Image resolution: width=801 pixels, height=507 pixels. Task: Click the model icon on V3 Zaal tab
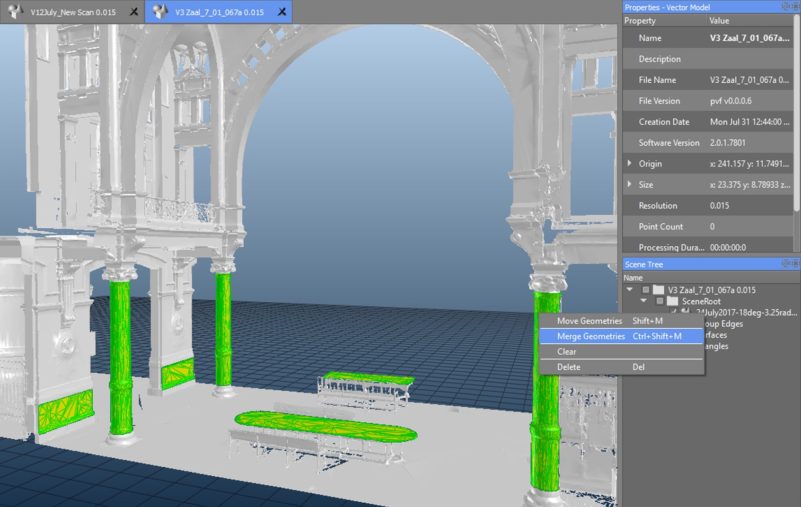[x=160, y=12]
